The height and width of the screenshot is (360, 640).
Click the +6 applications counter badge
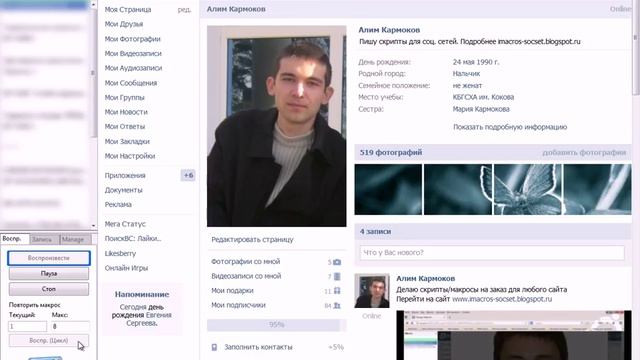pyautogui.click(x=188, y=176)
